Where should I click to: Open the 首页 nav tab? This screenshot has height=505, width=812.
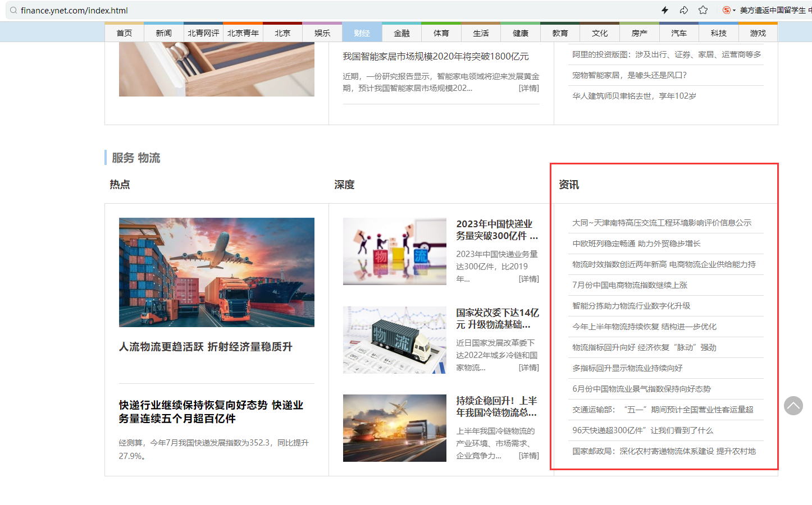[124, 33]
